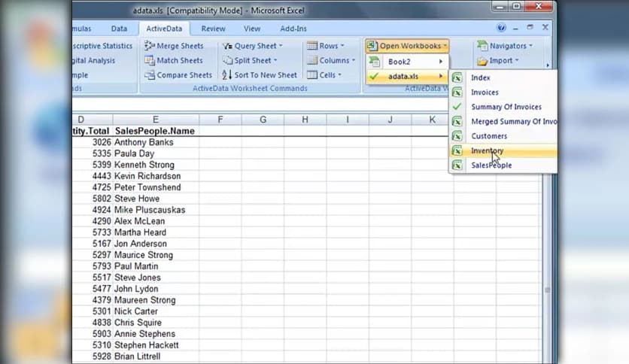Click the Navigators icon

pos(482,46)
